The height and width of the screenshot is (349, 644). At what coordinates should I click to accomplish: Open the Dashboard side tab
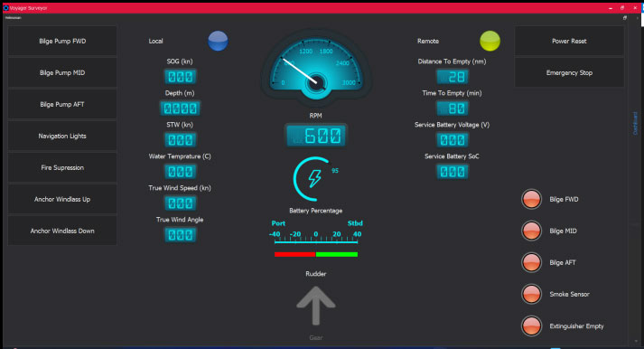(x=635, y=123)
